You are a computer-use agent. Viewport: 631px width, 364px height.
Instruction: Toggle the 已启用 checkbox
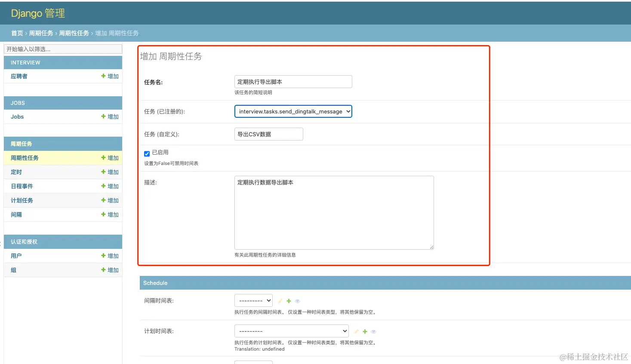click(x=147, y=153)
